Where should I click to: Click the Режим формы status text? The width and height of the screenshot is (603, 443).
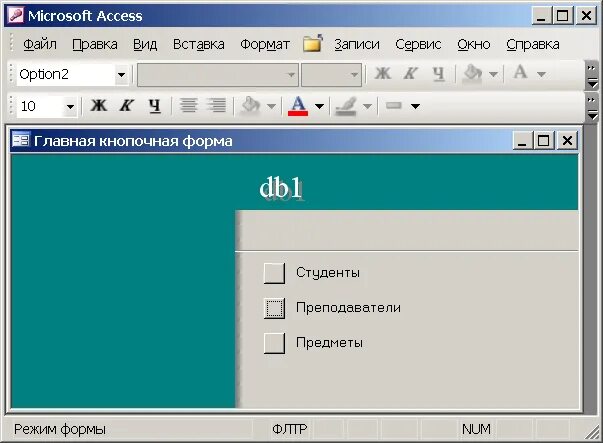[x=60, y=429]
